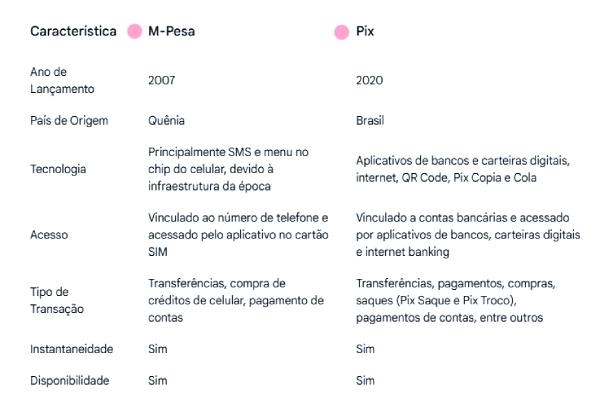Click the Aplicativos de bancos technology text
600x400 pixels.
(x=463, y=169)
